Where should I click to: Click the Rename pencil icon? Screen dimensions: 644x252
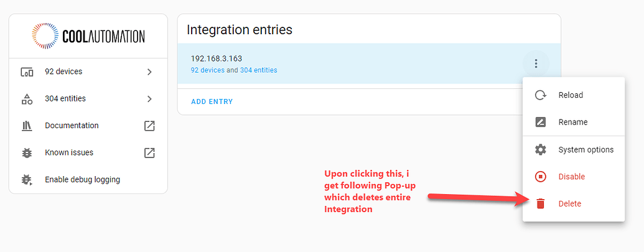pos(541,123)
